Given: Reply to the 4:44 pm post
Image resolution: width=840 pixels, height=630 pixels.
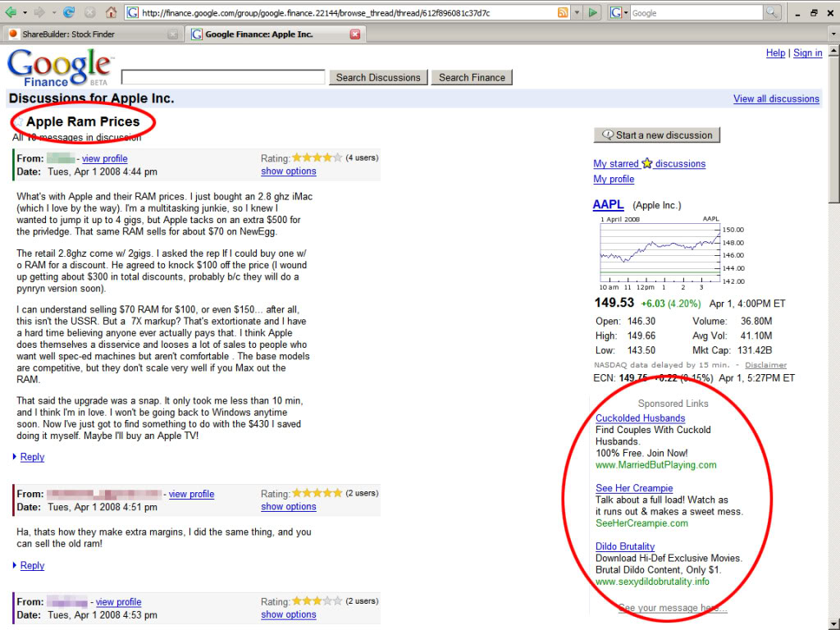Looking at the screenshot, I should (x=32, y=457).
